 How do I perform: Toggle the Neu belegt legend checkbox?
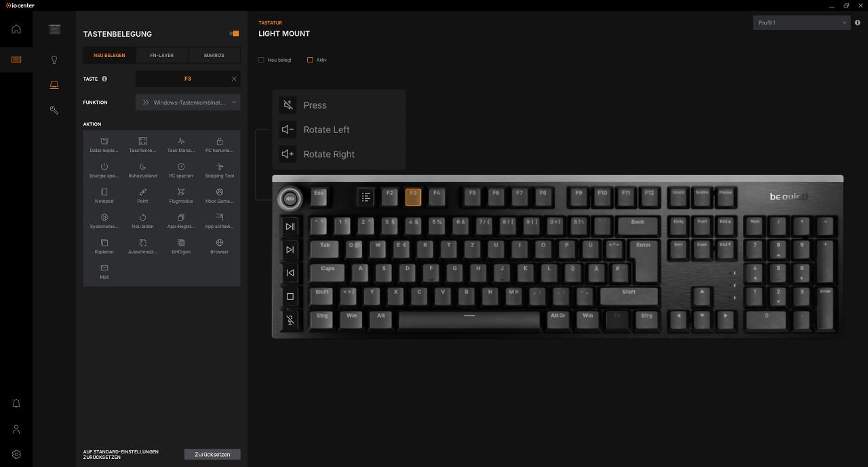tap(261, 60)
